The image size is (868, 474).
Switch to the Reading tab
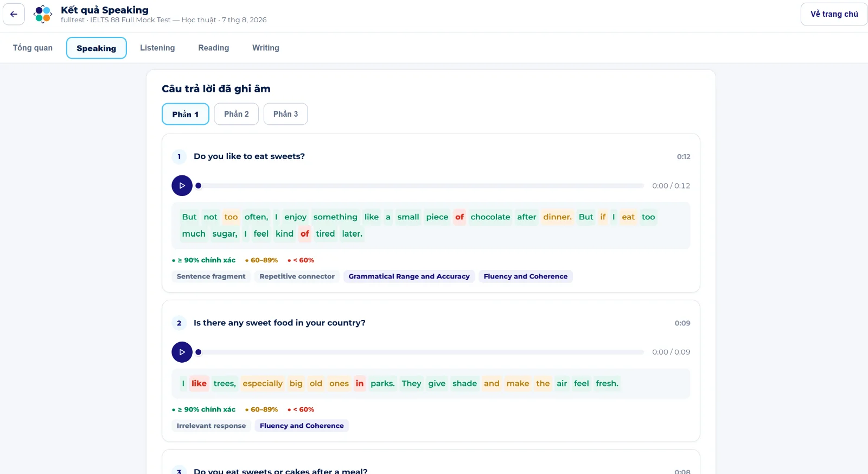point(214,48)
